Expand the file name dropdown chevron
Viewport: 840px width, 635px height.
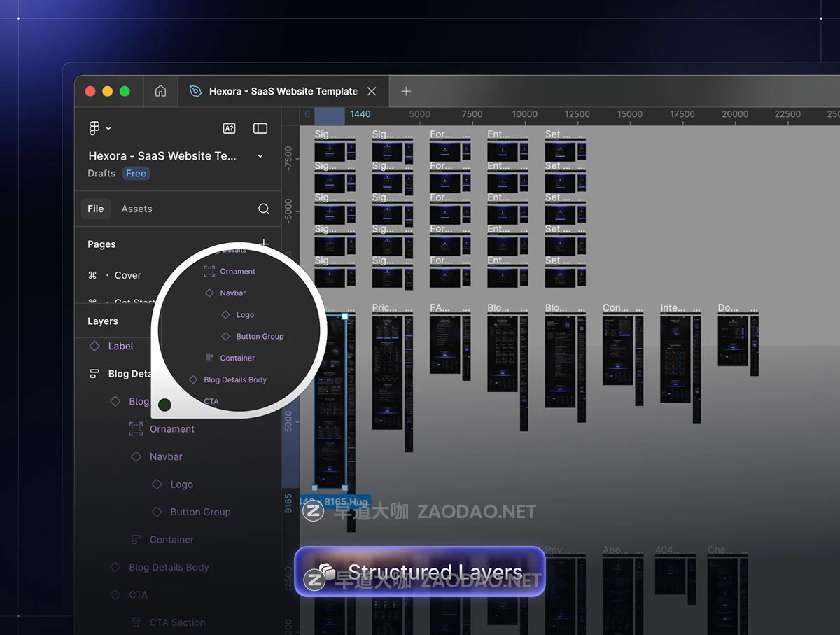click(x=260, y=156)
